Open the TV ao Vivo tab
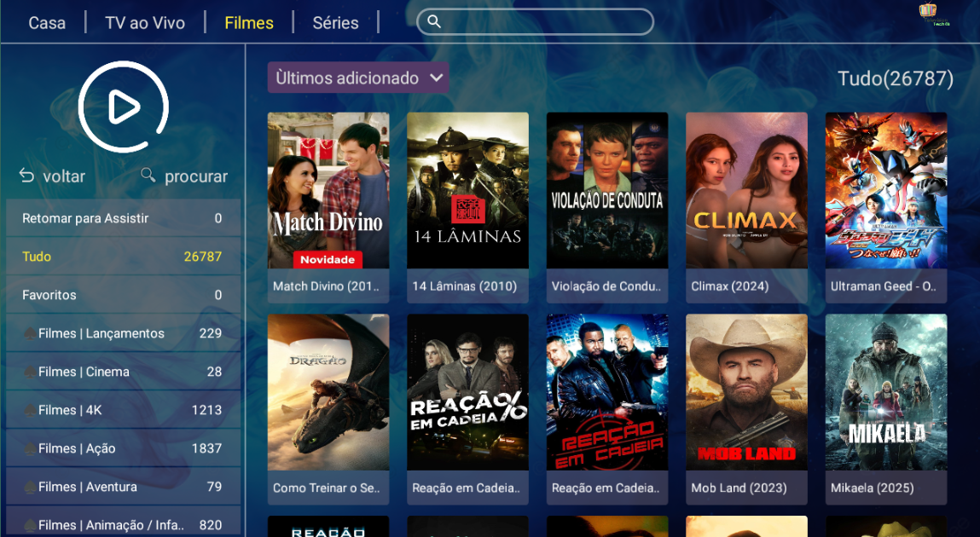 coord(145,23)
